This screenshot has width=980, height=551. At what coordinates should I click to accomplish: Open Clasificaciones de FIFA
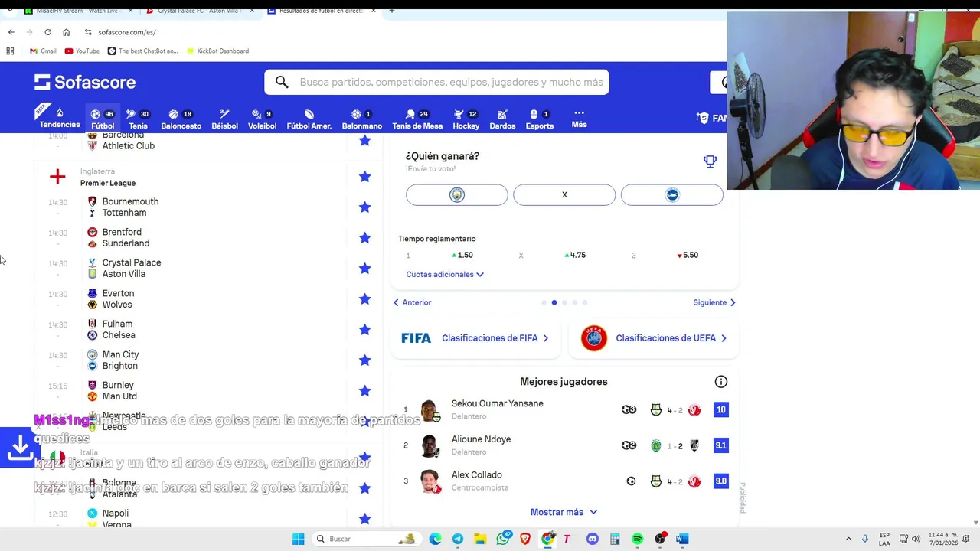pos(475,338)
